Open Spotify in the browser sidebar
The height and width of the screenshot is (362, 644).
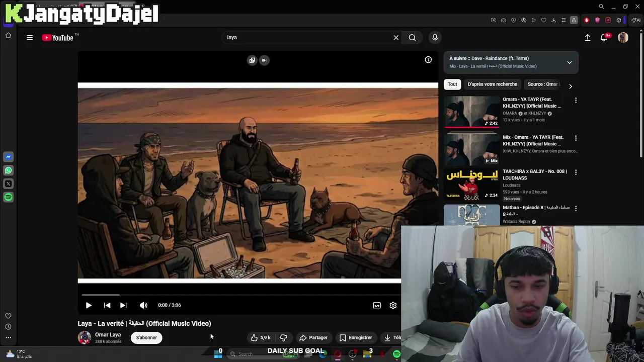[x=8, y=198]
